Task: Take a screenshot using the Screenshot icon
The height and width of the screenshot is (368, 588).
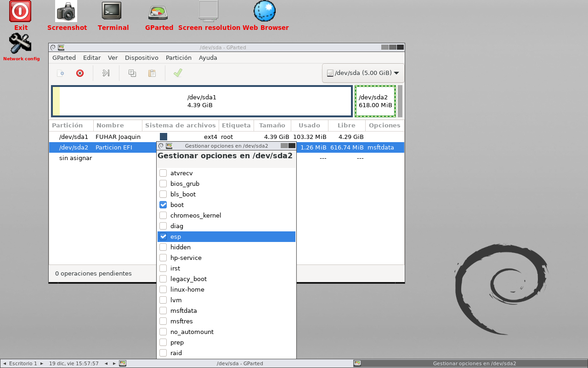Action: [x=67, y=11]
